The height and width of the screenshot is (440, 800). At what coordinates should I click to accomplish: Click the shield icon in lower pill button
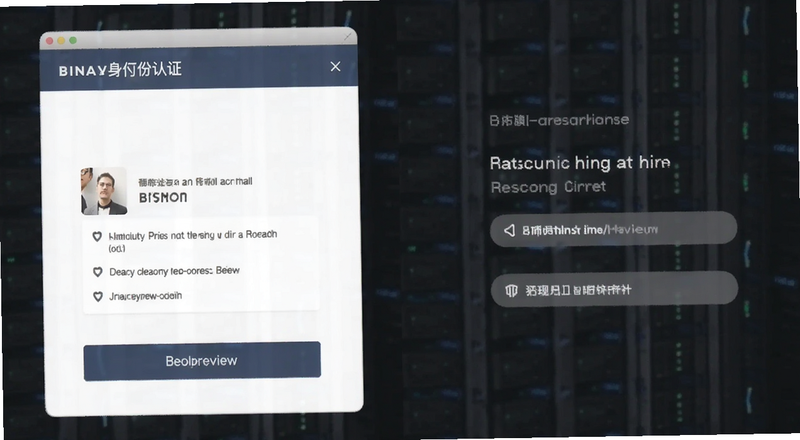(x=511, y=290)
